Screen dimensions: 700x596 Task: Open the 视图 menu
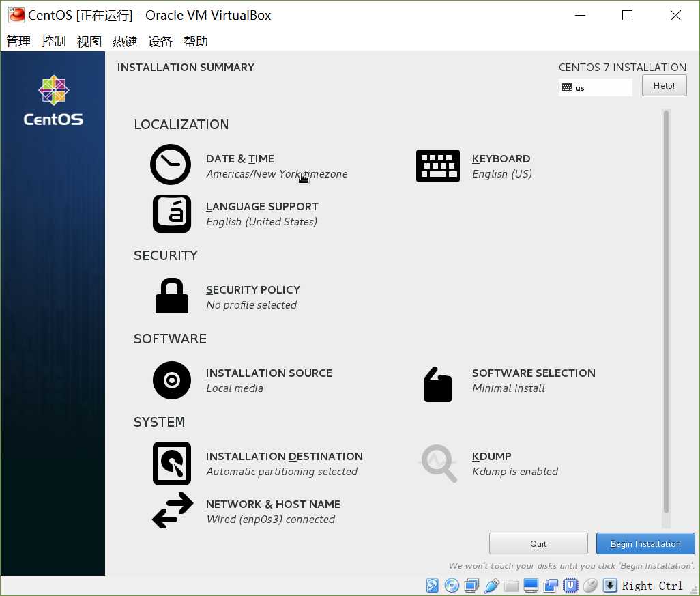[89, 42]
